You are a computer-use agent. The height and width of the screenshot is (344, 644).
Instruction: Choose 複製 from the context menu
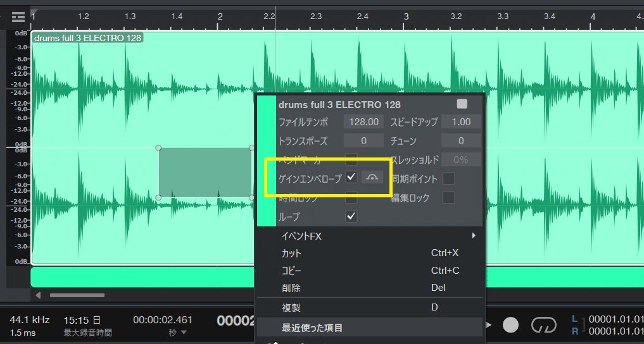tap(370, 307)
